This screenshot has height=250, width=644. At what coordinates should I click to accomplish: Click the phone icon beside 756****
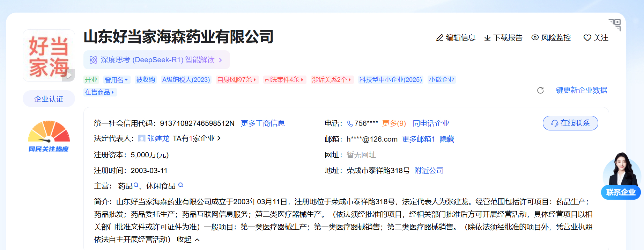[350, 123]
